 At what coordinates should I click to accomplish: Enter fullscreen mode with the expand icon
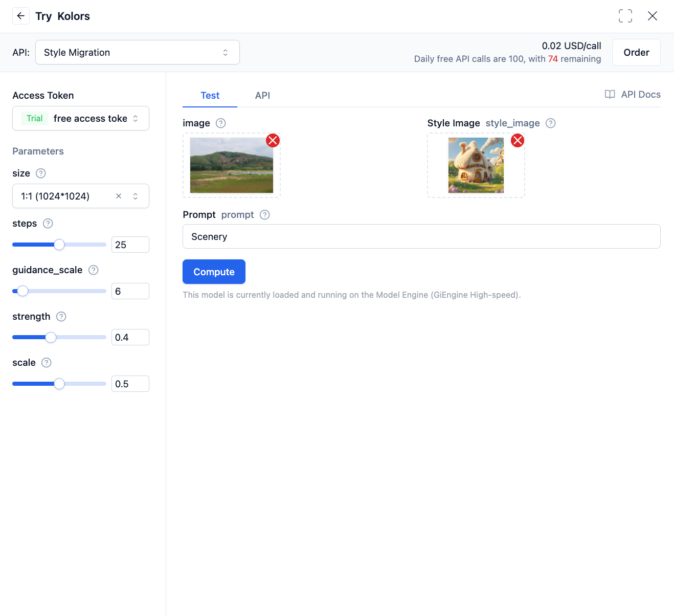coord(625,16)
